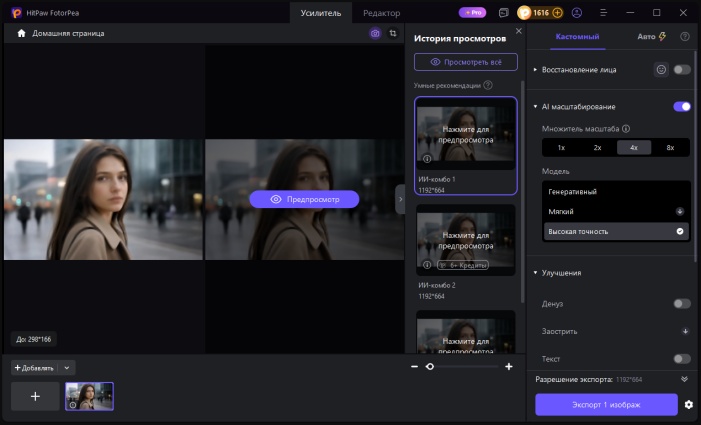Viewport: 701px width, 425px height.
Task: Select the crop tool icon
Action: [393, 34]
